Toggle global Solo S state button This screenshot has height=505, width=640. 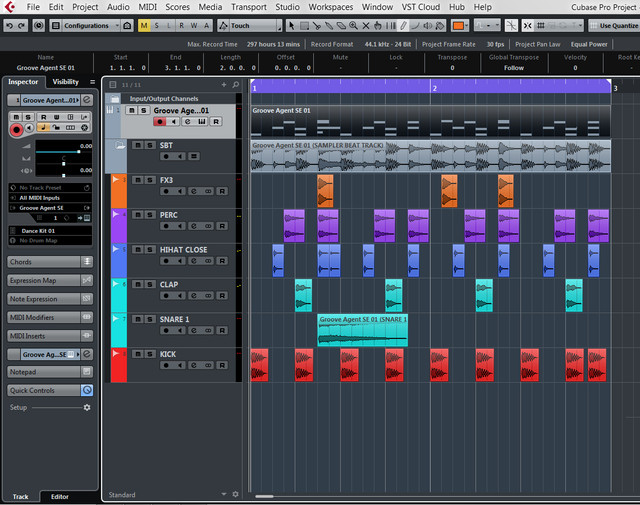(156, 26)
